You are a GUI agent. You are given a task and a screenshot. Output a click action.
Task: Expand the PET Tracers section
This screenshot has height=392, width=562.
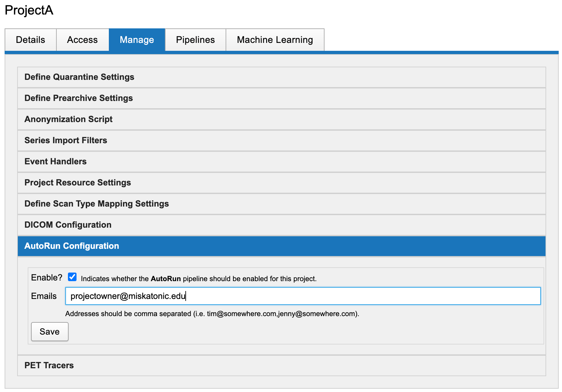tap(49, 366)
